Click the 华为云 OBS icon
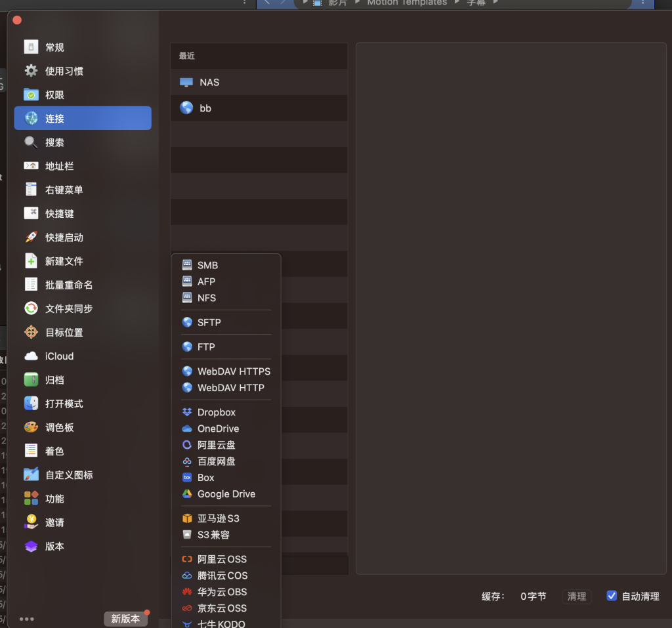This screenshot has width=672, height=628. click(x=187, y=592)
